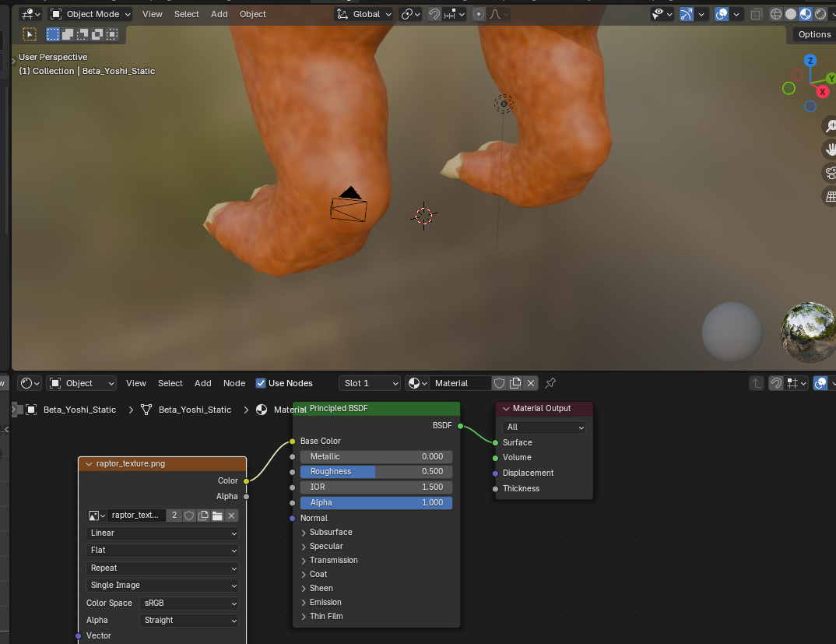Image resolution: width=836 pixels, height=644 pixels.
Task: Toggle fake user for Material
Action: 500,383
